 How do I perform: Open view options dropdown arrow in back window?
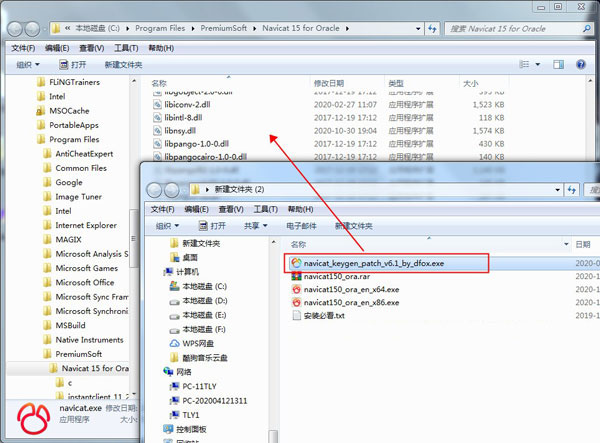click(x=538, y=64)
